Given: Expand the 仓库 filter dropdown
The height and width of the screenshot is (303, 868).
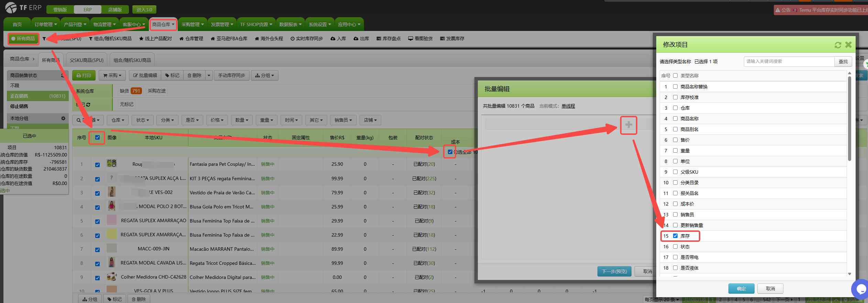Looking at the screenshot, I should point(118,120).
